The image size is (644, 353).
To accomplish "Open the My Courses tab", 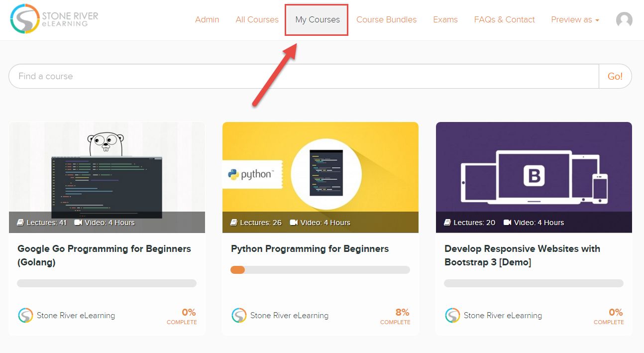I will (317, 20).
